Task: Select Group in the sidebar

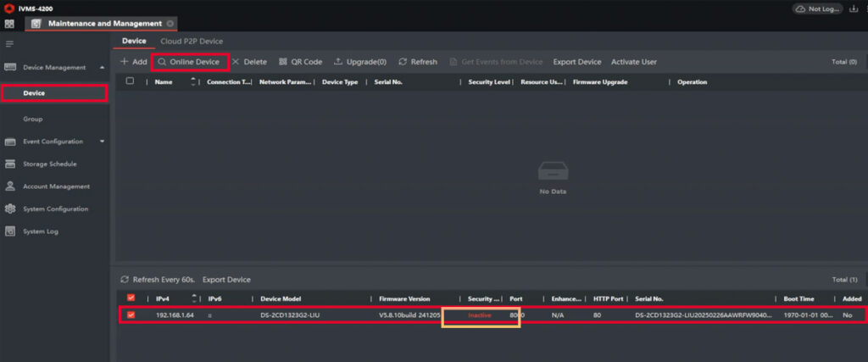Action: [x=33, y=119]
